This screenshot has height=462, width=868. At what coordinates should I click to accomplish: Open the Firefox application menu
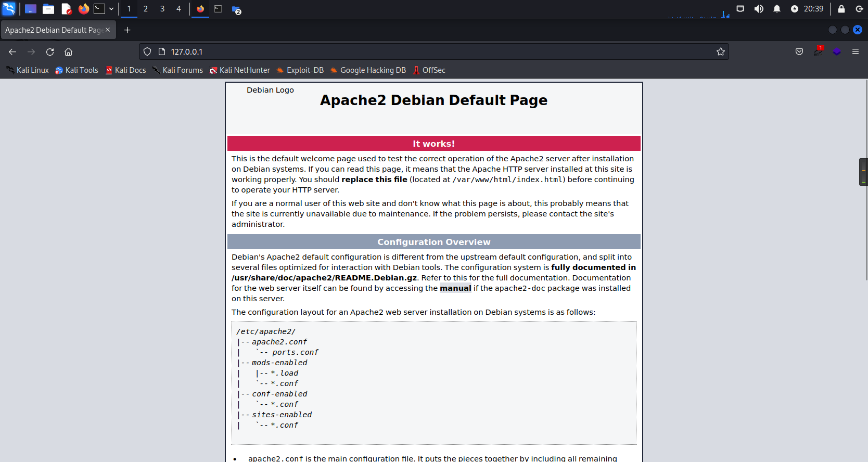856,52
